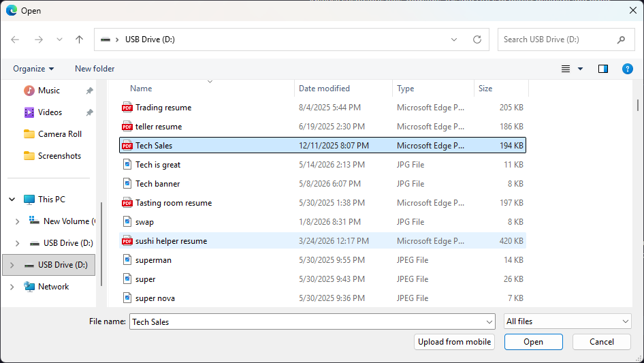Open recent locations dropdown chevron

pos(59,40)
